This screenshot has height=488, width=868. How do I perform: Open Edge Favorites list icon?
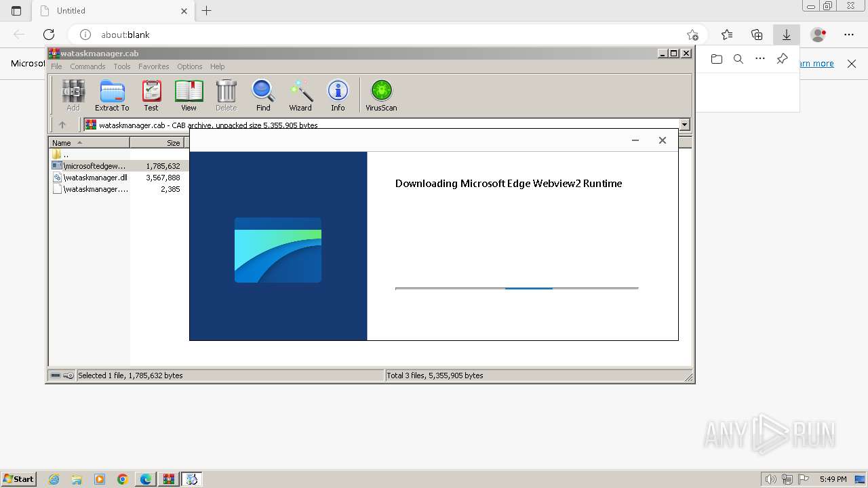(727, 35)
